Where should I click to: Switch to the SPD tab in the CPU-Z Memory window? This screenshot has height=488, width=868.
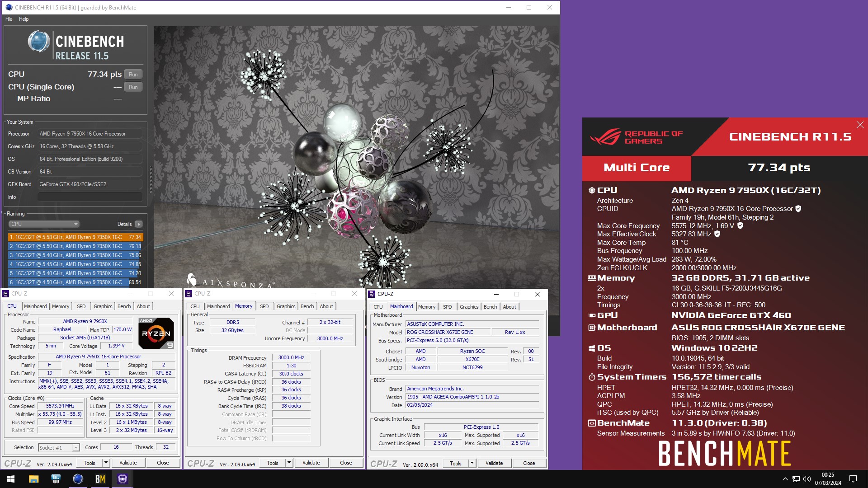pos(264,306)
